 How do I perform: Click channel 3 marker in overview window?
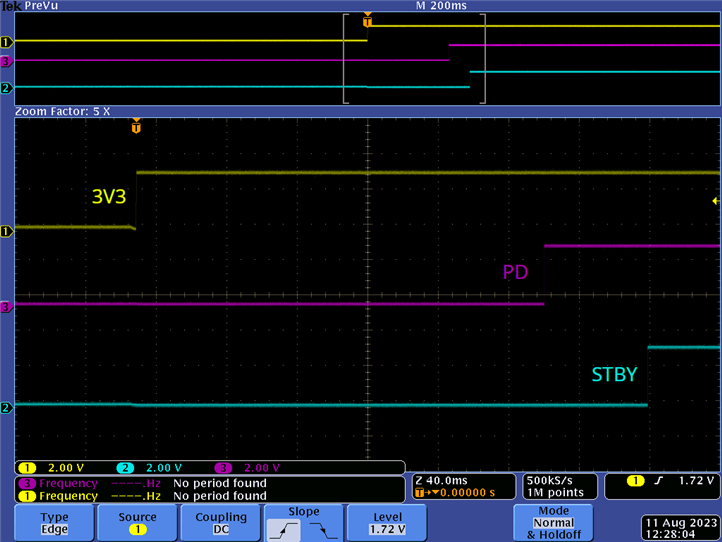point(6,61)
